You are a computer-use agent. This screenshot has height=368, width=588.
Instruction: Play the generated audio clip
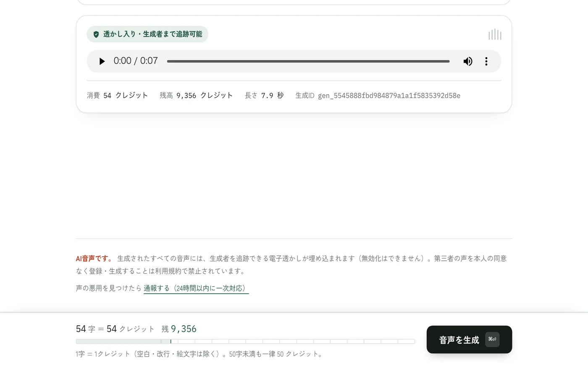pos(102,61)
